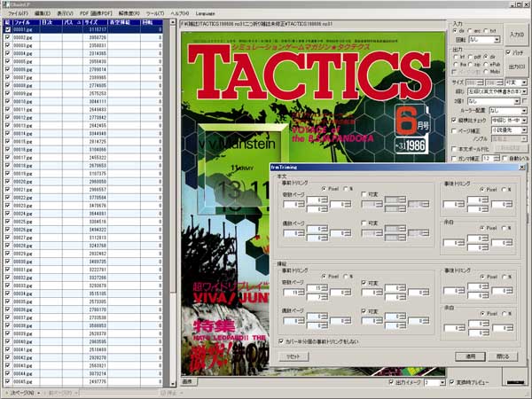
Task: Open the 表示(V) menu
Action: coord(65,13)
